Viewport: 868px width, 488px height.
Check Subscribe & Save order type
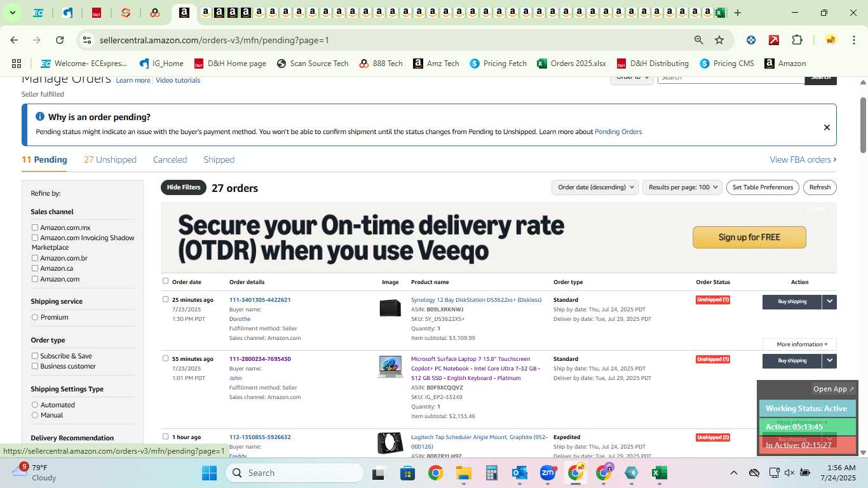click(35, 356)
